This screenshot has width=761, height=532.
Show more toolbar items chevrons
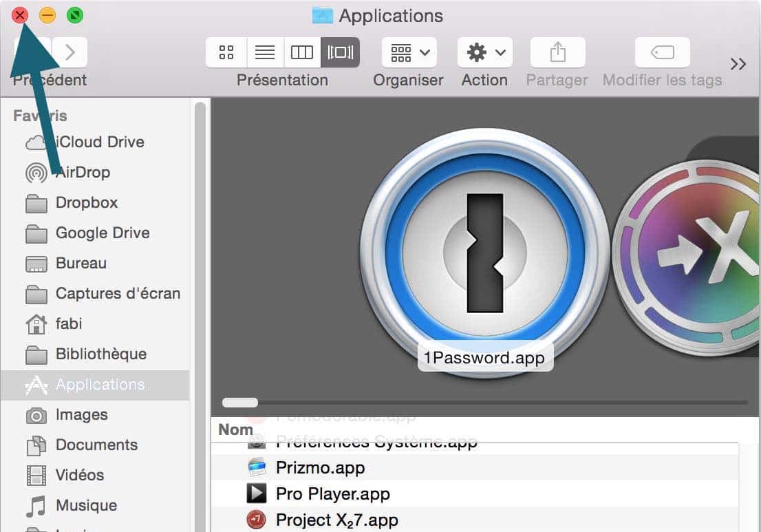tap(738, 63)
